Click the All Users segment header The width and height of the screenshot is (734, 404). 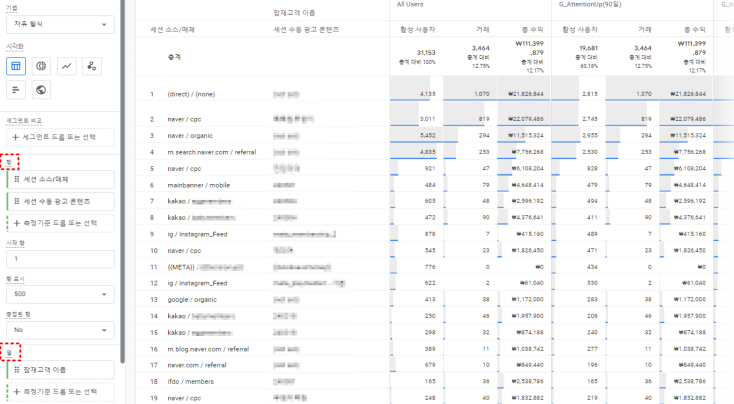[410, 4]
